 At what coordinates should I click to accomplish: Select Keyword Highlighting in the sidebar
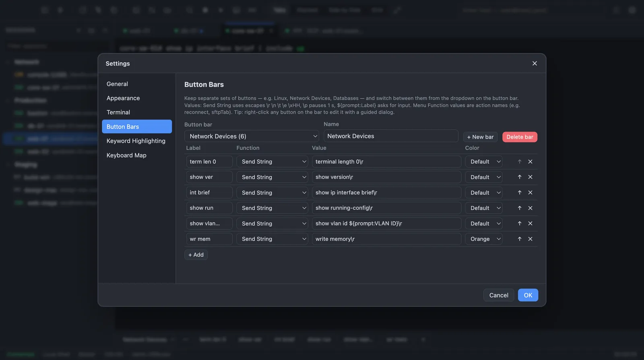137,141
